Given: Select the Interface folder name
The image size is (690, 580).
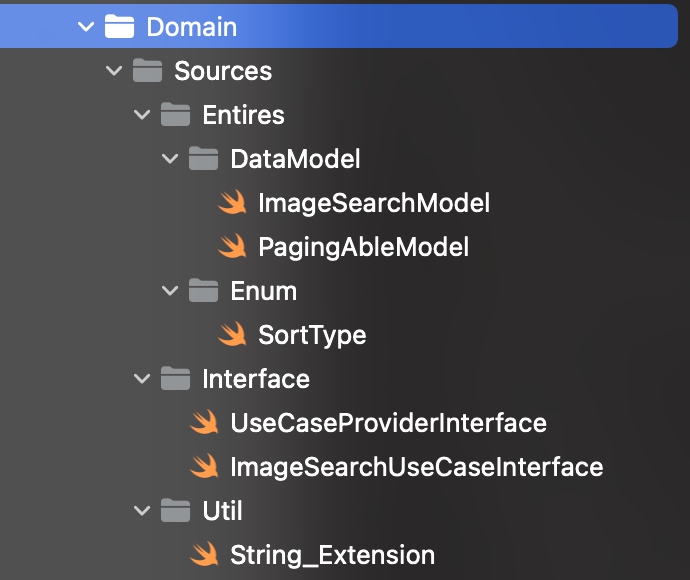Looking at the screenshot, I should coord(256,379).
